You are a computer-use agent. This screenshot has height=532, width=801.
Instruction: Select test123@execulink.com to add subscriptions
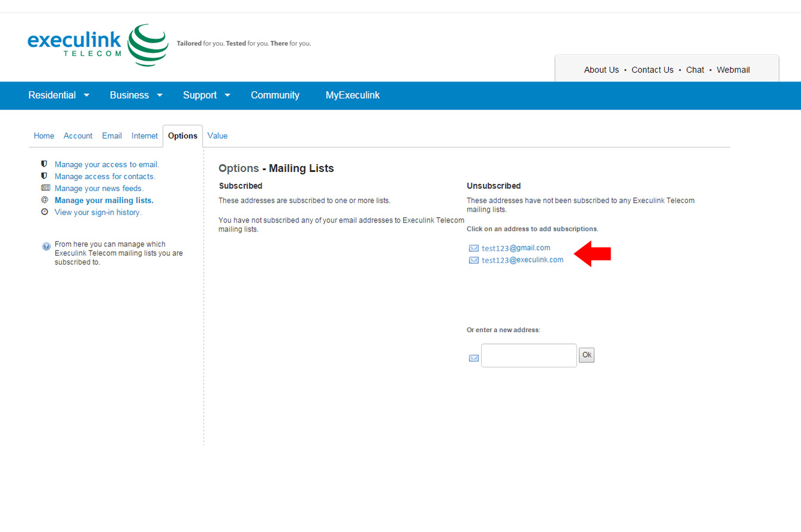point(522,260)
